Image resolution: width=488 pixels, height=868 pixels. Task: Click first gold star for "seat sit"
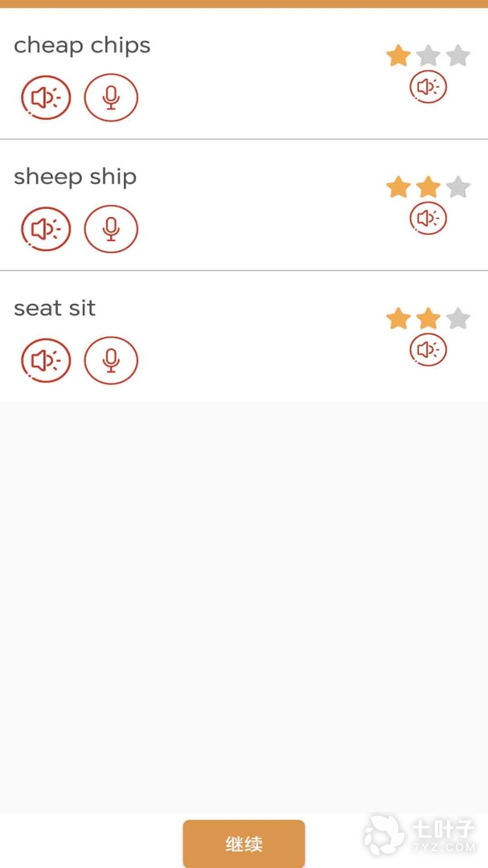[x=398, y=319]
